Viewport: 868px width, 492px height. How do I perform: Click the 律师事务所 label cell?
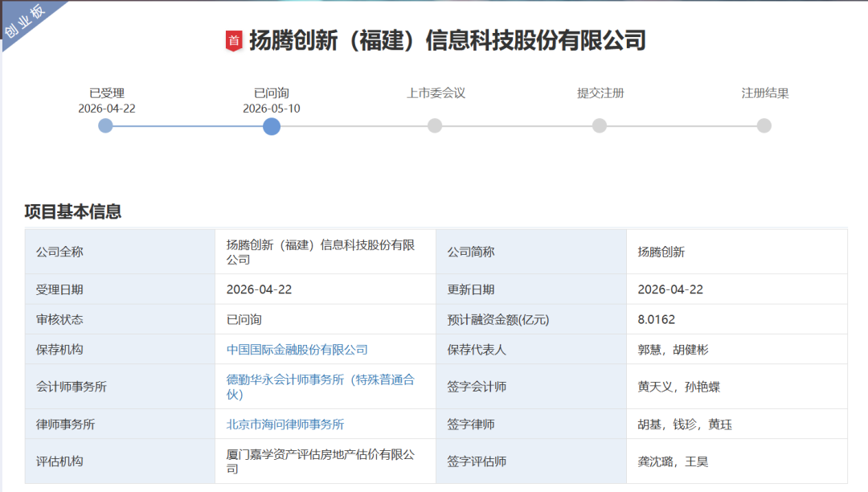pos(120,424)
